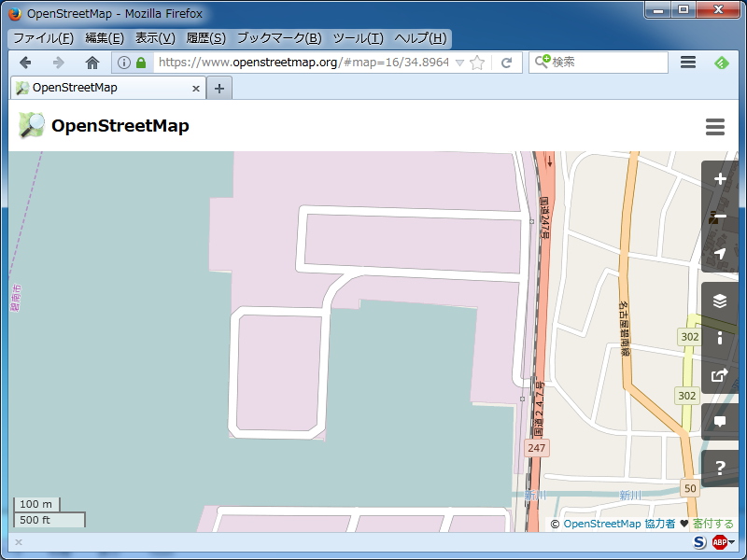The height and width of the screenshot is (560, 747).
Task: Open the URL history dropdown arrow
Action: (459, 63)
